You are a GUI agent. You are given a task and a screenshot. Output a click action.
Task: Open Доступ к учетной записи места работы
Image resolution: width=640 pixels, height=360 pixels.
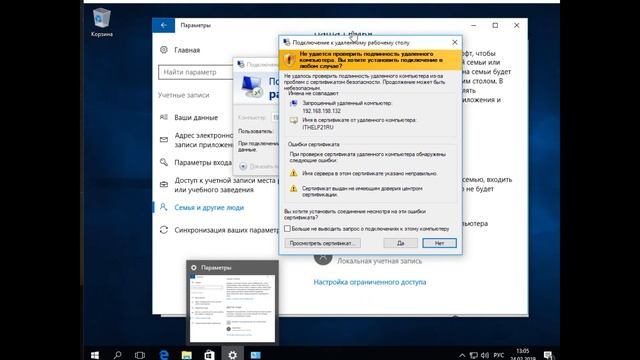226,185
